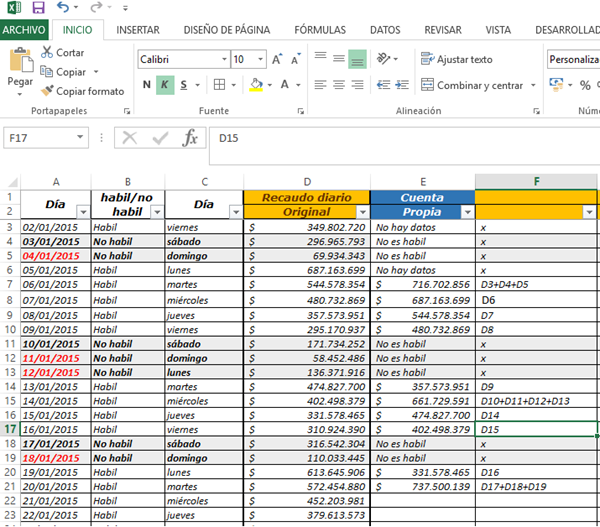
Task: Click the Pegar clipboard icon
Action: [x=19, y=62]
